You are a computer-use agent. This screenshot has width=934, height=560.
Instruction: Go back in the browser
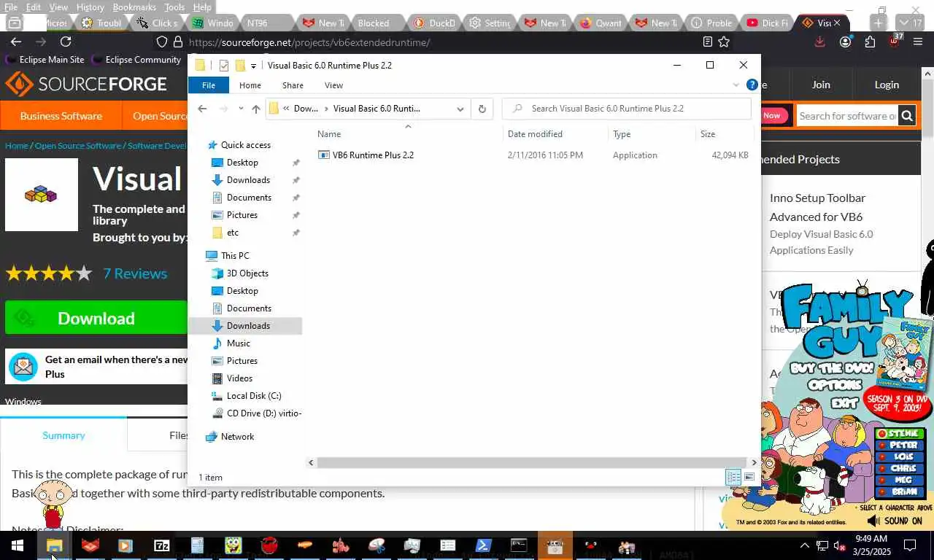[16, 42]
